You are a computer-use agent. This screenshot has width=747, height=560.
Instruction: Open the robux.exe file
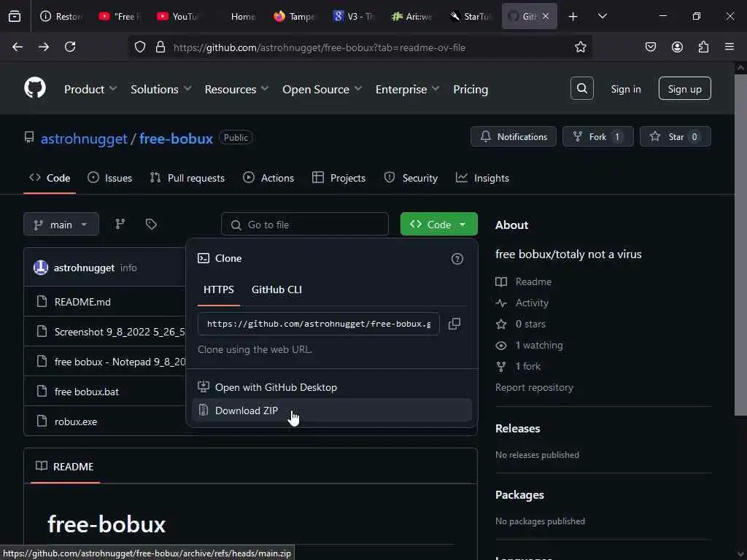click(76, 421)
